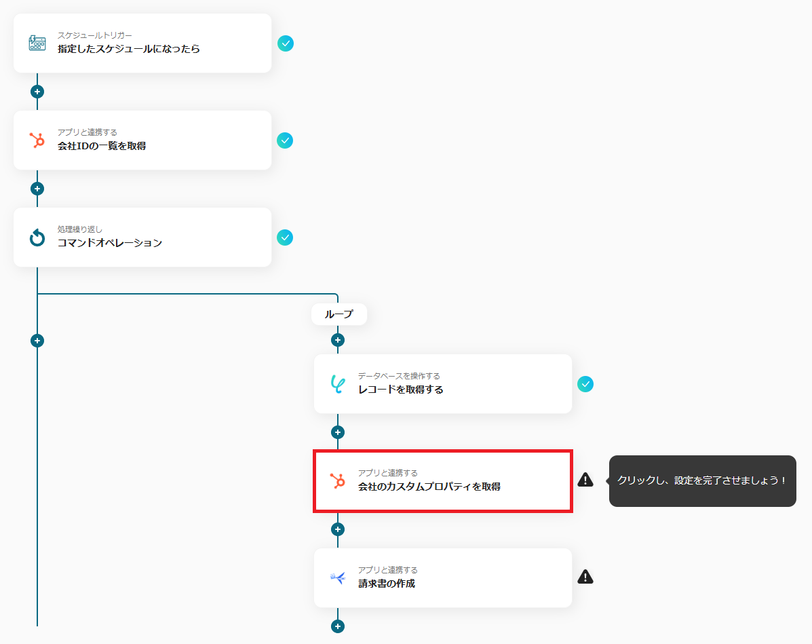
Task: Click checkmark beside コマンドオペレーション
Action: pyautogui.click(x=285, y=238)
